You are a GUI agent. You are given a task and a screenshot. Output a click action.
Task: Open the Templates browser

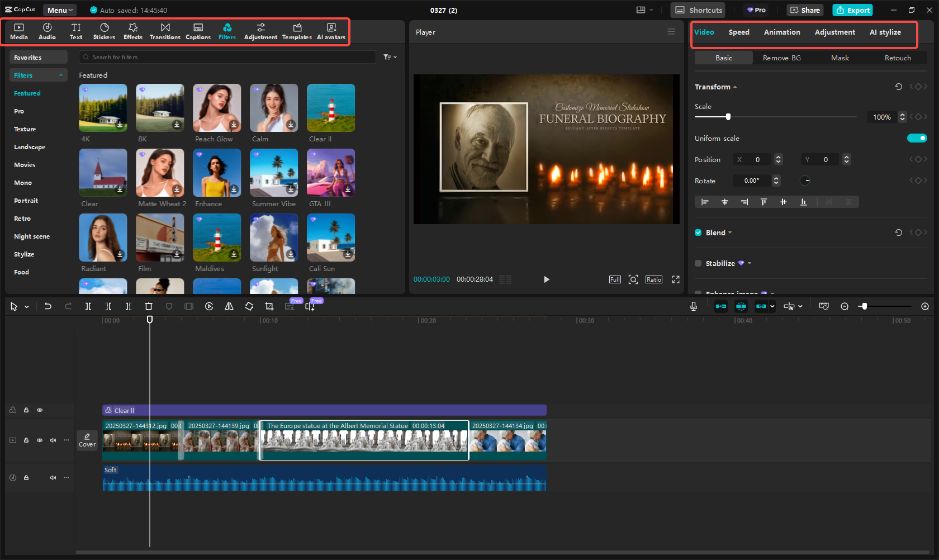pos(297,31)
